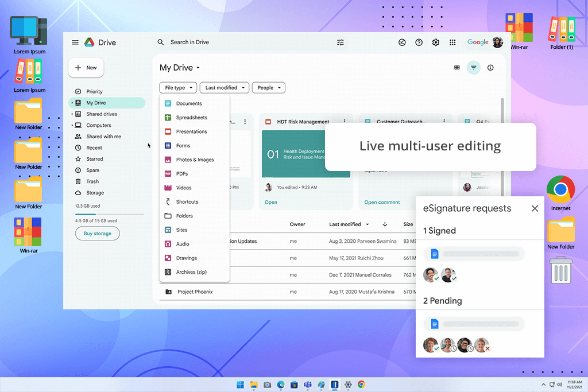
Task: Click the Drive file list vertical scrollbar
Action: [502, 146]
